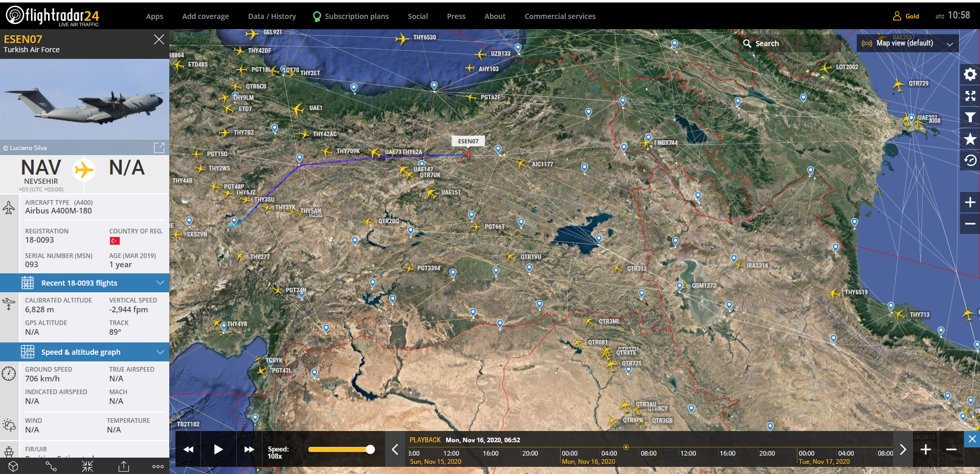Open bookmarks star icon
980x474 pixels.
click(970, 139)
